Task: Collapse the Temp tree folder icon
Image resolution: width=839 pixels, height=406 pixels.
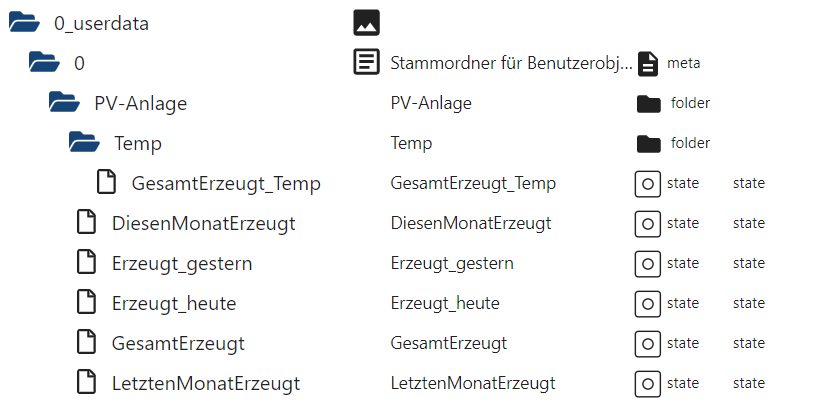Action: click(85, 142)
